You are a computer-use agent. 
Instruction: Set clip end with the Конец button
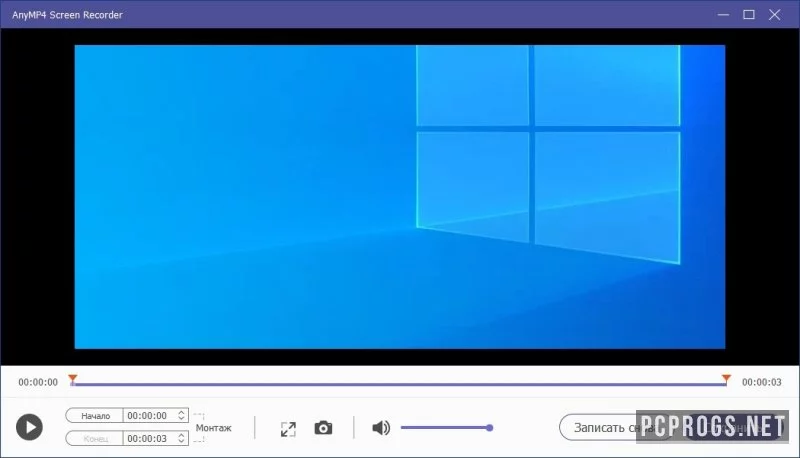pyautogui.click(x=94, y=439)
